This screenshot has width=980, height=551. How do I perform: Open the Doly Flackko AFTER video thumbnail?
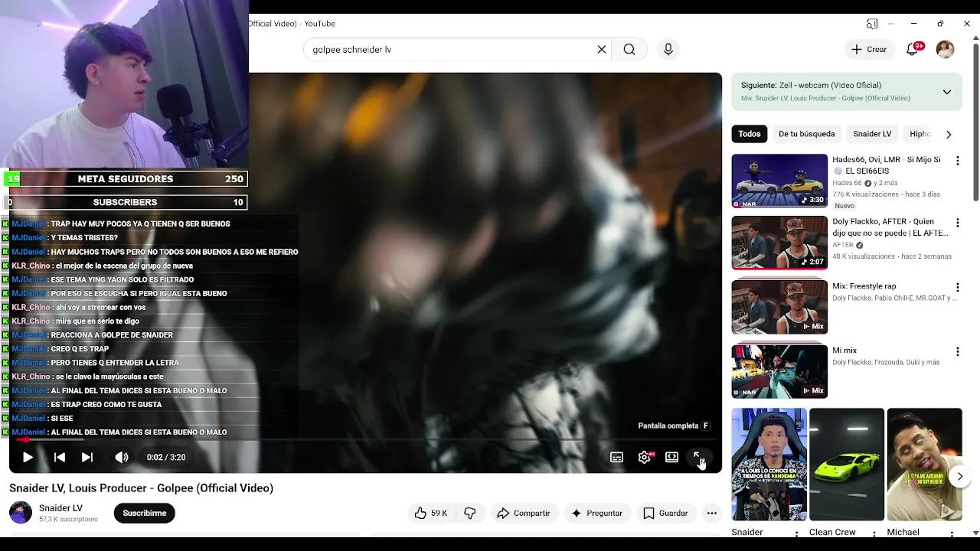coord(779,243)
